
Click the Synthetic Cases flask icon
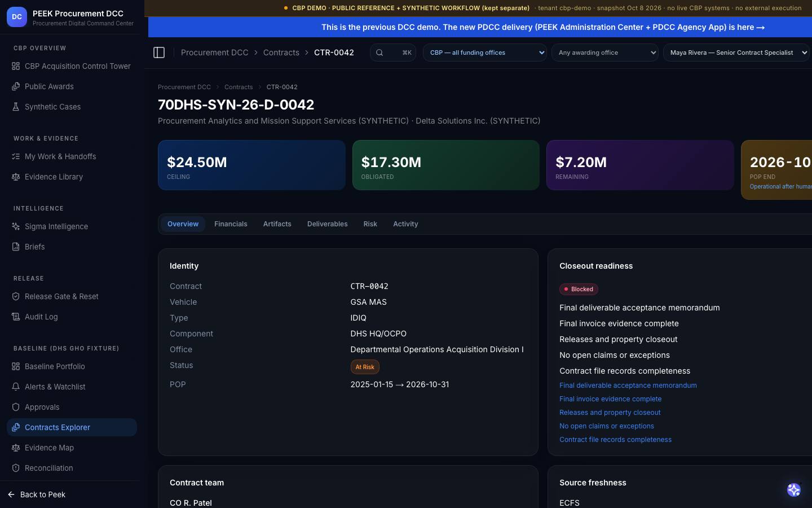click(16, 107)
